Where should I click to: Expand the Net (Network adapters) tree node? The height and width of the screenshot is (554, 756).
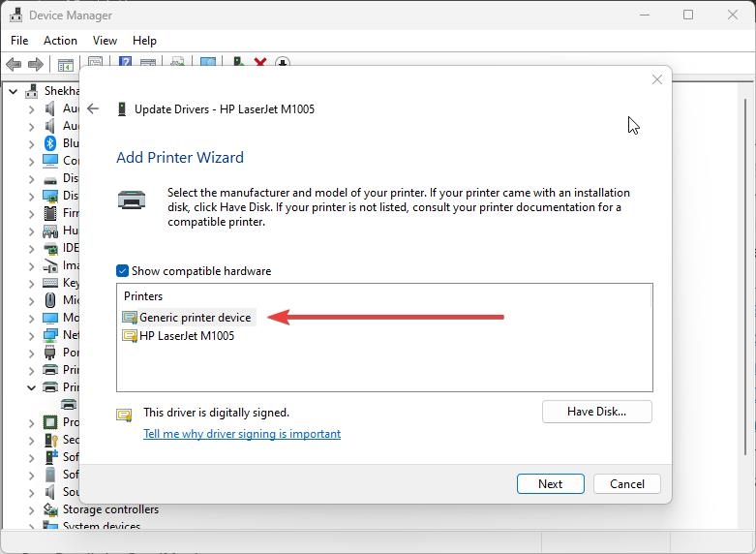click(31, 335)
